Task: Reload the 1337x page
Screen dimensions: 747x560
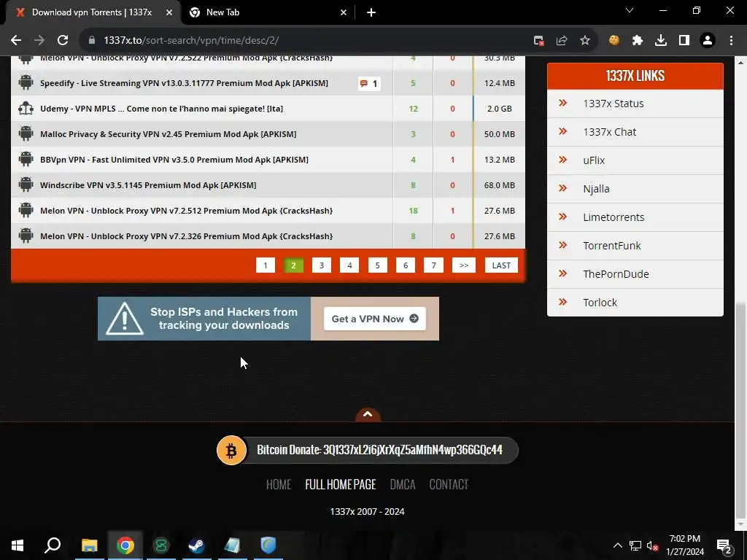Action: pyautogui.click(x=63, y=41)
